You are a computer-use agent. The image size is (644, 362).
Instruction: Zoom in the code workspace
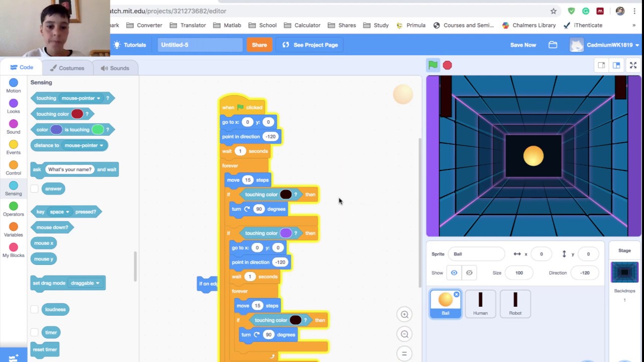[x=405, y=315]
